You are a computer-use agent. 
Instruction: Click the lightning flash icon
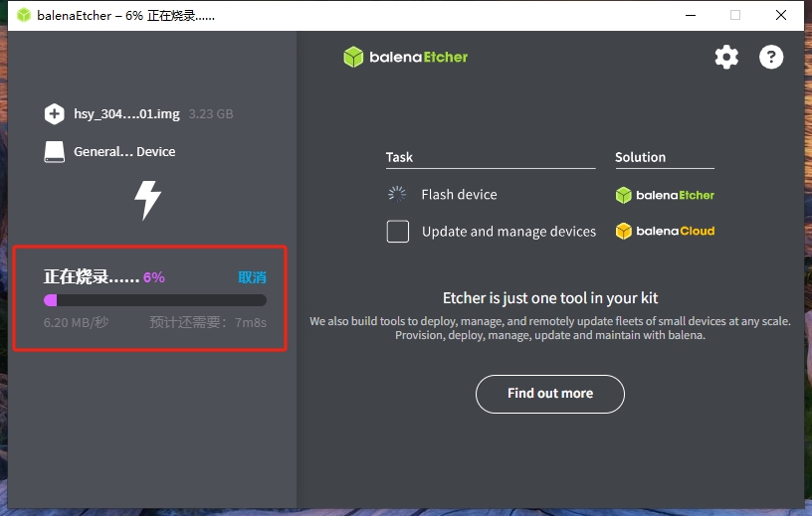[147, 200]
